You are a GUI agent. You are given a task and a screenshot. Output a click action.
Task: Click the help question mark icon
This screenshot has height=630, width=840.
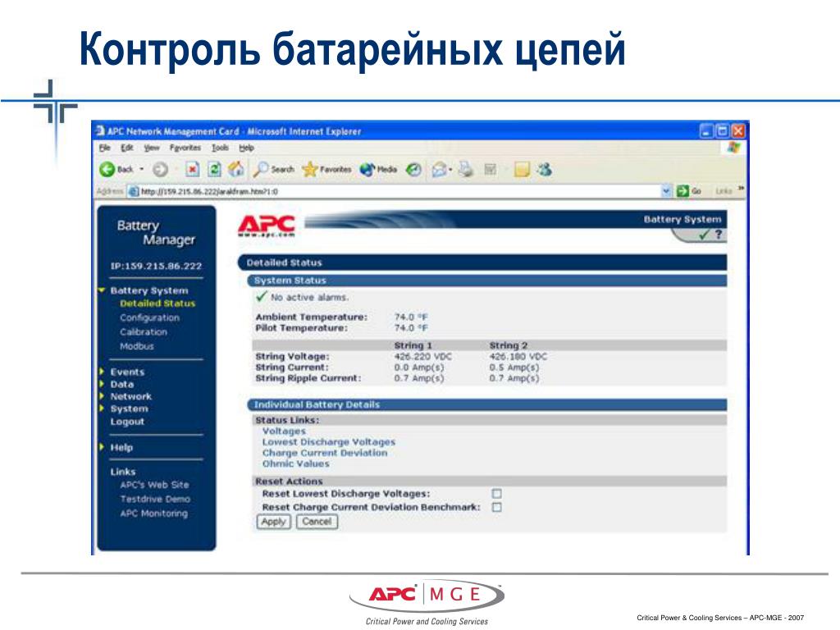(719, 234)
